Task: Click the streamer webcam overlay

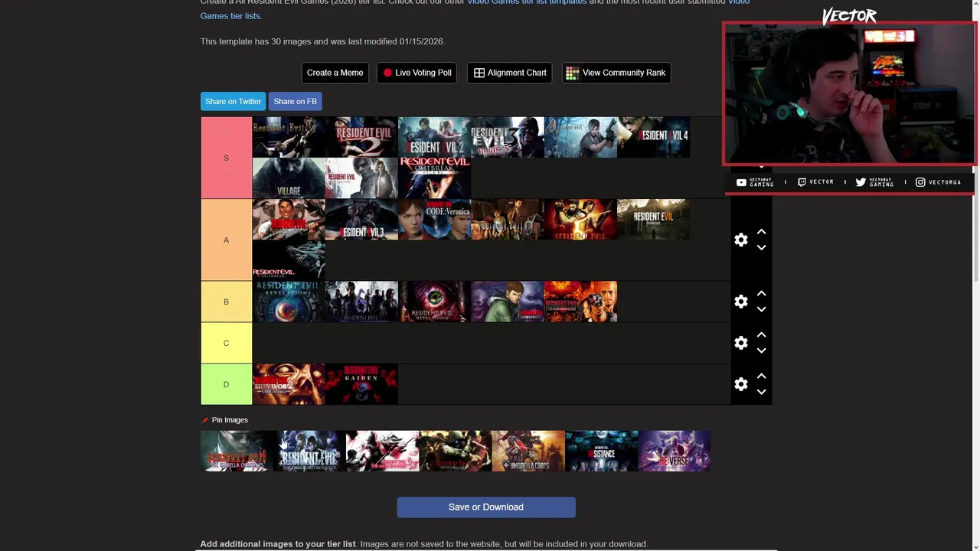Action: (x=848, y=93)
